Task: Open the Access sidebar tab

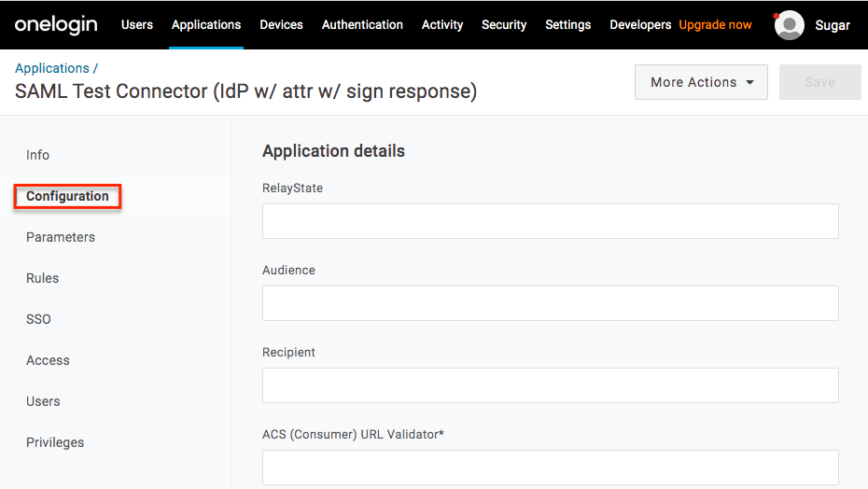Action: point(48,360)
